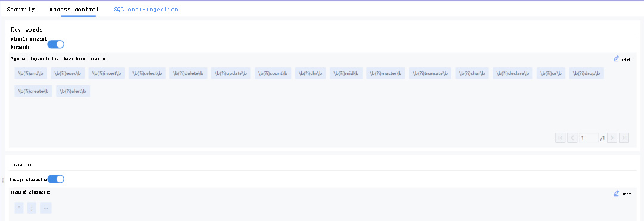Toggle the escape character switch
644x221 pixels.
click(56, 179)
